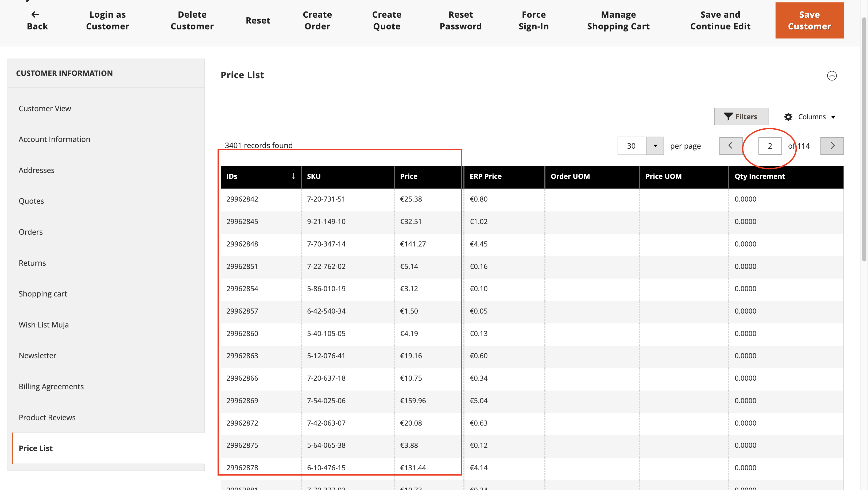Image resolution: width=868 pixels, height=490 pixels.
Task: Open the Orders tab
Action: click(x=31, y=232)
